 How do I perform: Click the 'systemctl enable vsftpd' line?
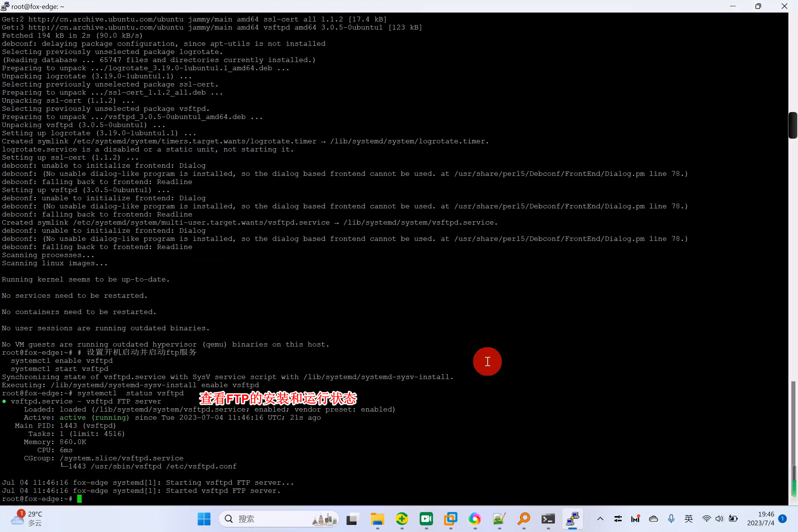tap(62, 361)
